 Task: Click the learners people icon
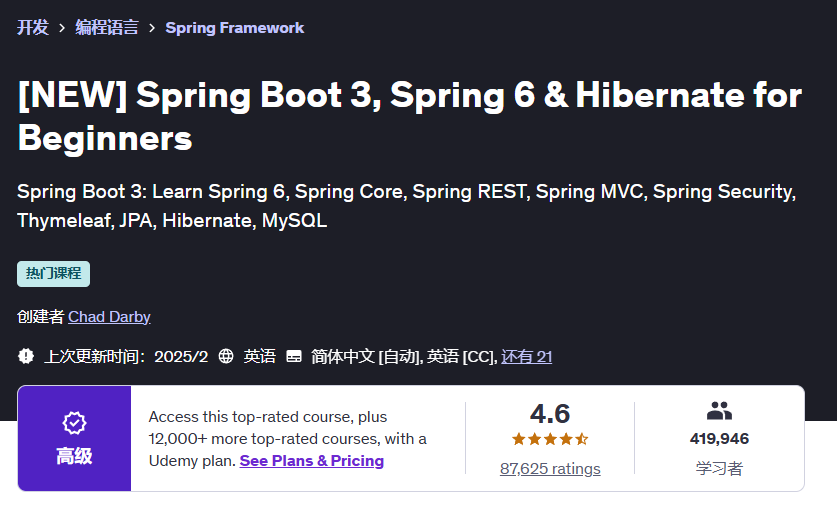coord(719,411)
